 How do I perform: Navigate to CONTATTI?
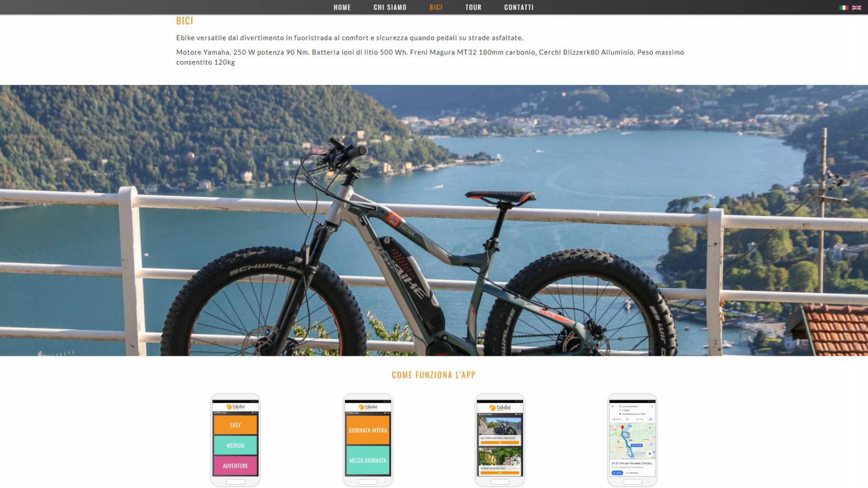click(519, 7)
